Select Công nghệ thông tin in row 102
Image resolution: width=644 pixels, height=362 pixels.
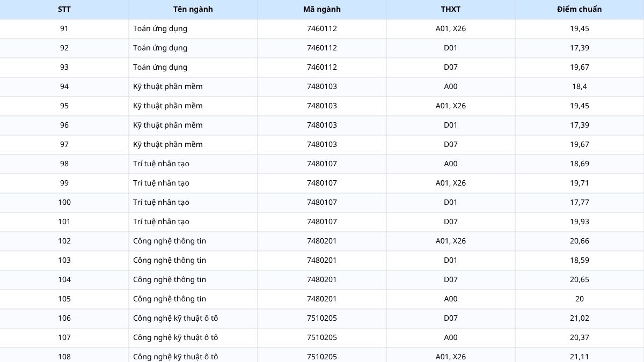point(170,241)
